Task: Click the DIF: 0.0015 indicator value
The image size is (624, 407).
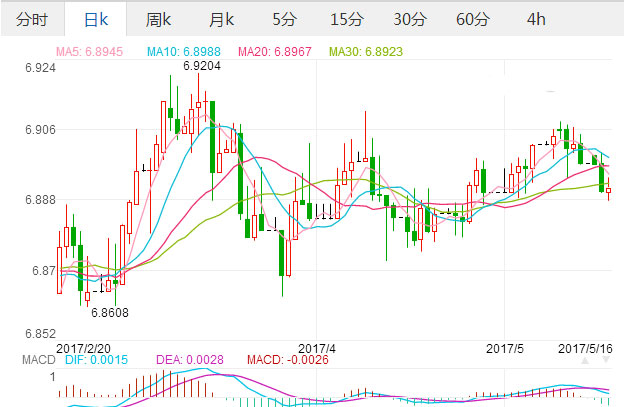Action: [x=96, y=360]
